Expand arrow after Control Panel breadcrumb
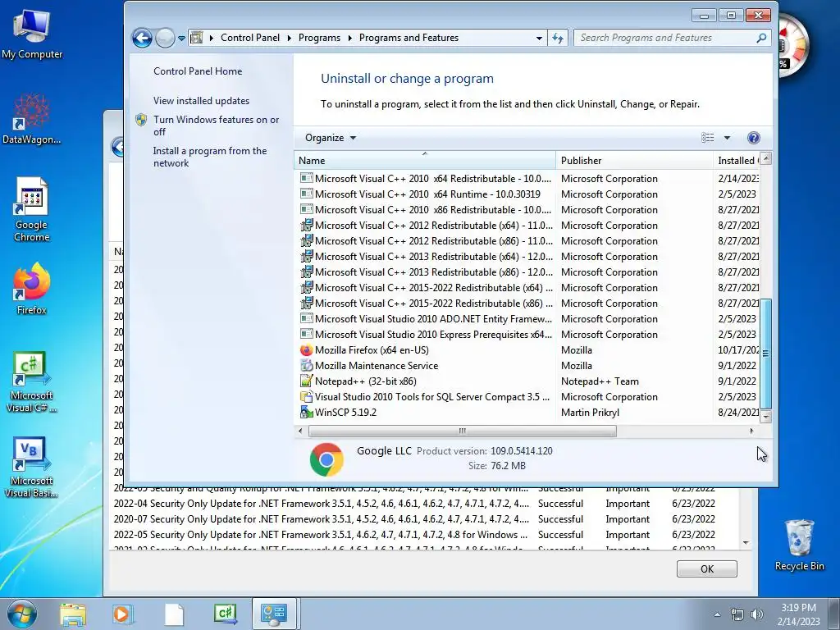The image size is (840, 630). 290,38
